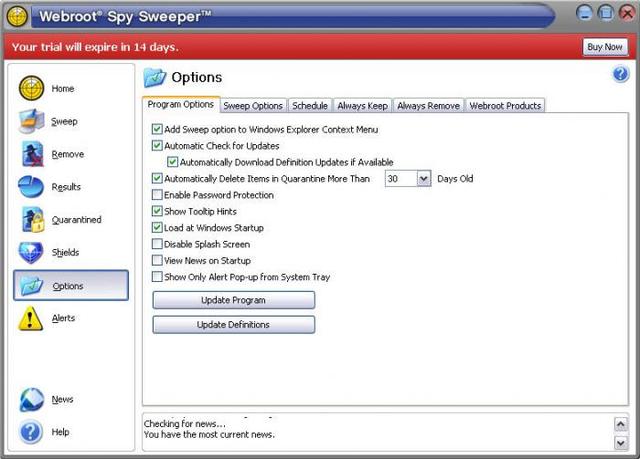640x459 pixels.
Task: Open the Remove spy icon
Action: [33, 154]
